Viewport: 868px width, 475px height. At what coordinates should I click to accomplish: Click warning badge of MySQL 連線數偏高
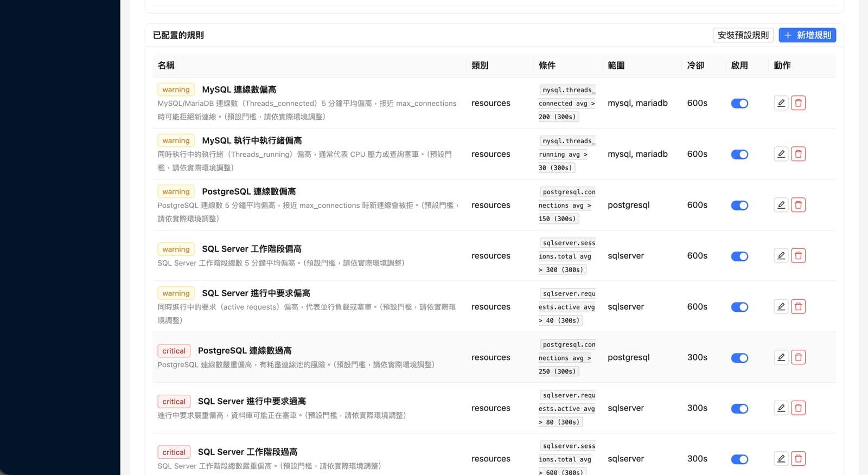pos(176,89)
